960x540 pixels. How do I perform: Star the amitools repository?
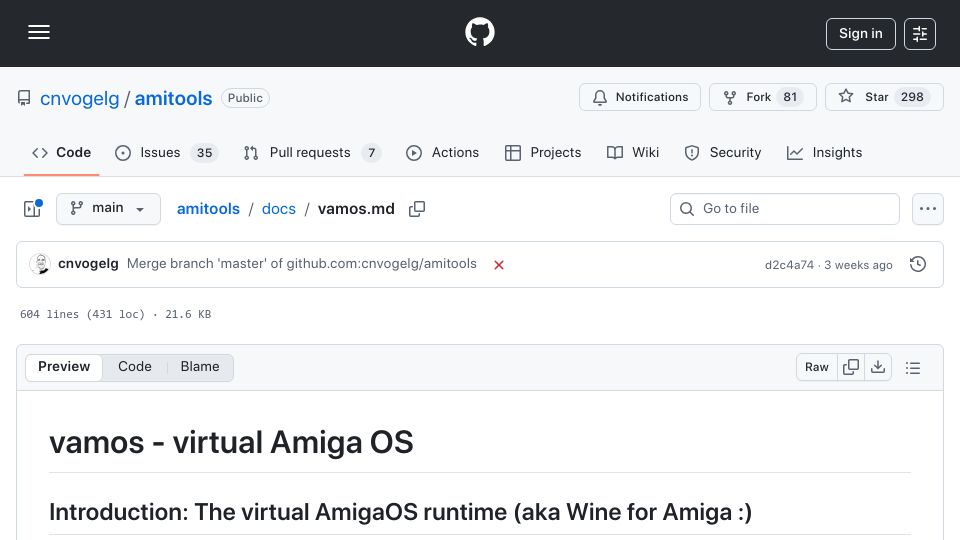tap(884, 97)
